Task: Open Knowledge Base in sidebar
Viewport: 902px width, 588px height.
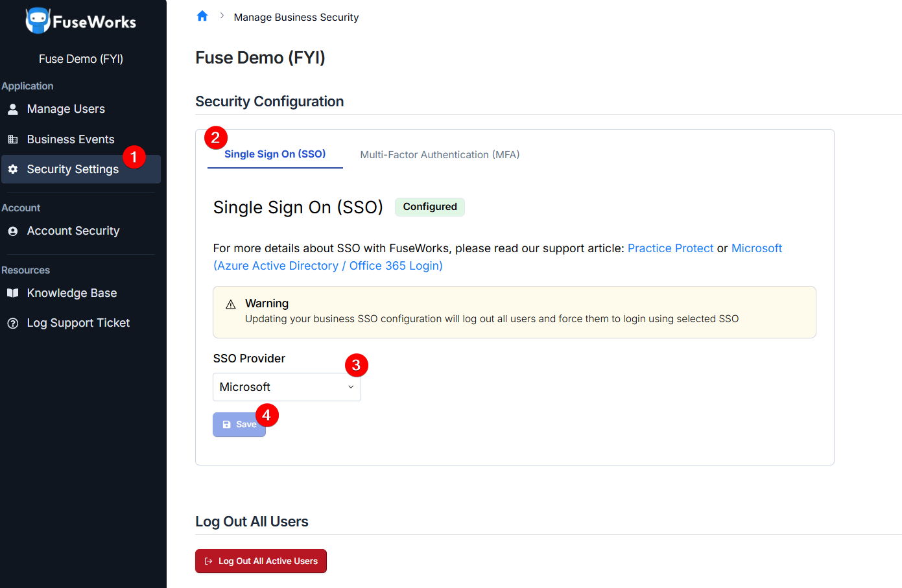Action: (71, 293)
